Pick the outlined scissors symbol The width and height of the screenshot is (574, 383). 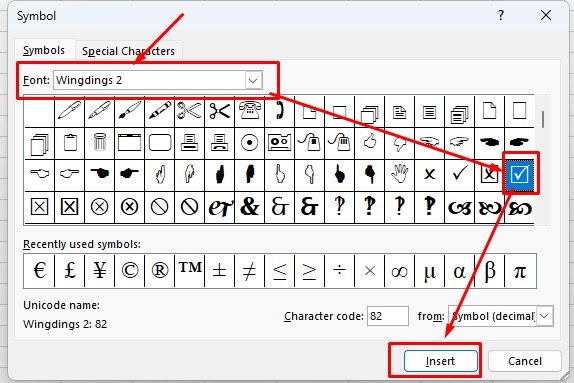(189, 110)
